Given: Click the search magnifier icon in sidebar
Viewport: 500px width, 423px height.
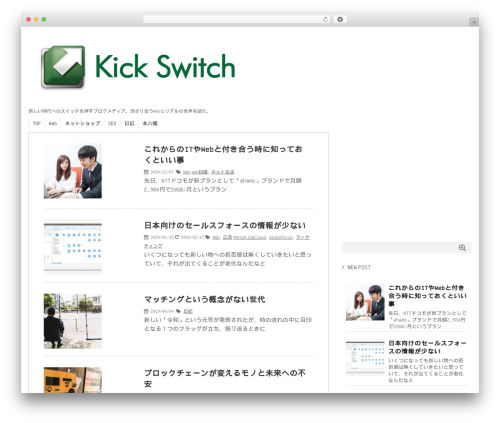Looking at the screenshot, I should 462,248.
